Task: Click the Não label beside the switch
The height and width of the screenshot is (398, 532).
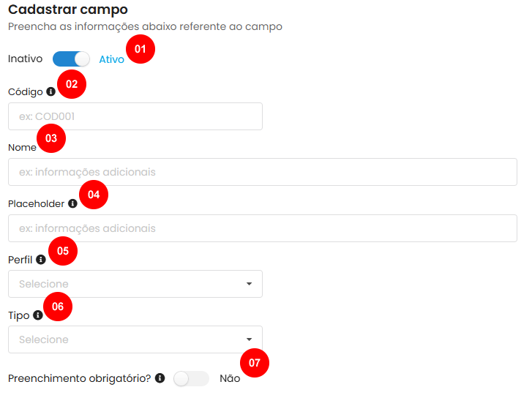Action: (x=230, y=378)
